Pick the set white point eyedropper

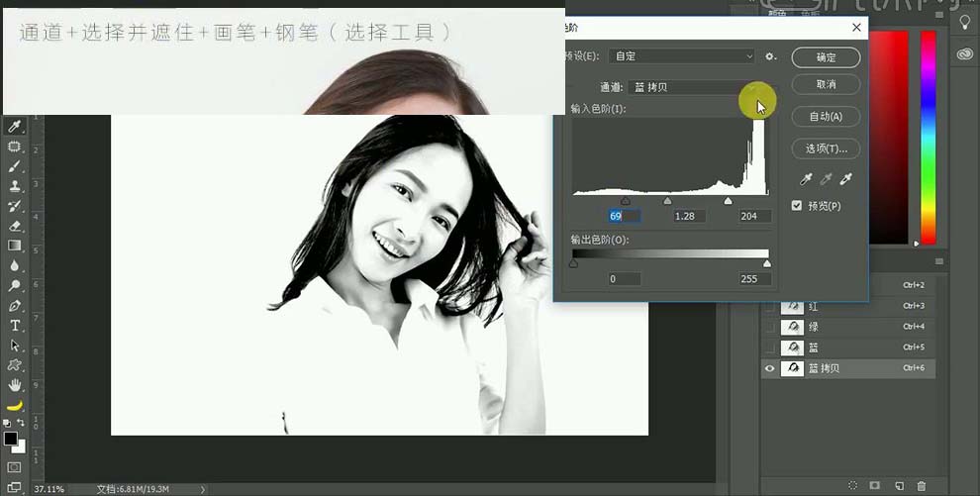[846, 180]
